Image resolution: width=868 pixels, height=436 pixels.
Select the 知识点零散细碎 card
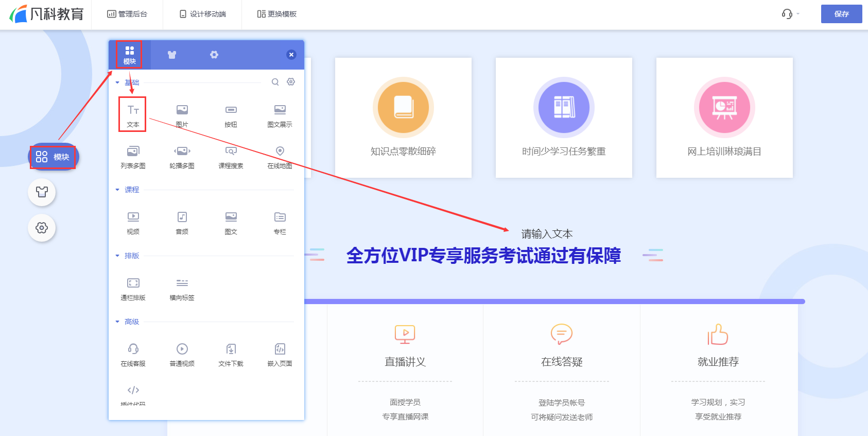403,118
